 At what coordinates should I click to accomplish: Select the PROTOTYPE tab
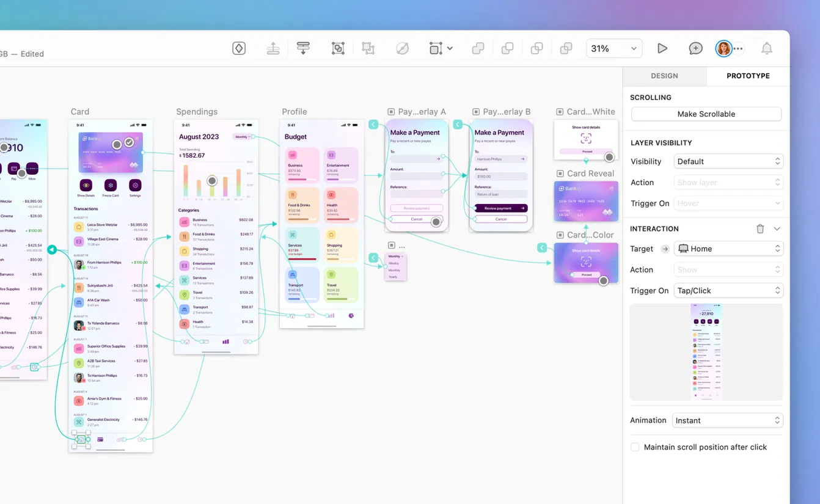tap(748, 76)
